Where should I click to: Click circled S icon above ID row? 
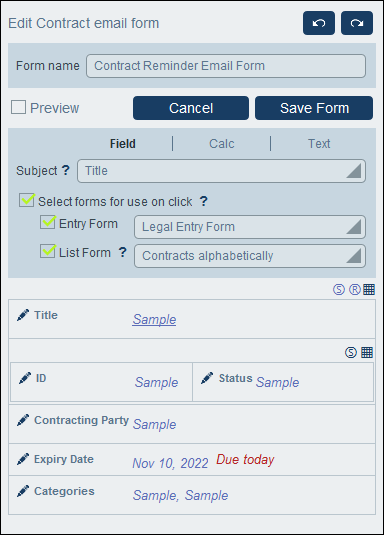pos(351,352)
